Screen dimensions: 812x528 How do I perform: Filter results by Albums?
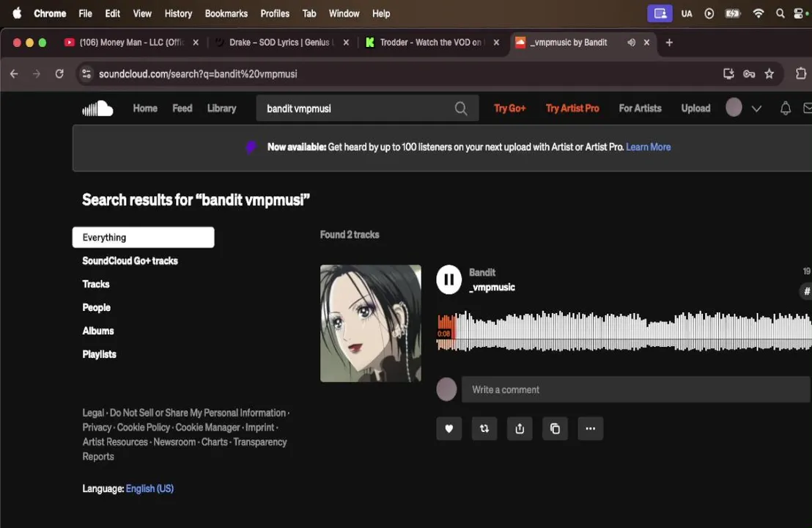(98, 331)
